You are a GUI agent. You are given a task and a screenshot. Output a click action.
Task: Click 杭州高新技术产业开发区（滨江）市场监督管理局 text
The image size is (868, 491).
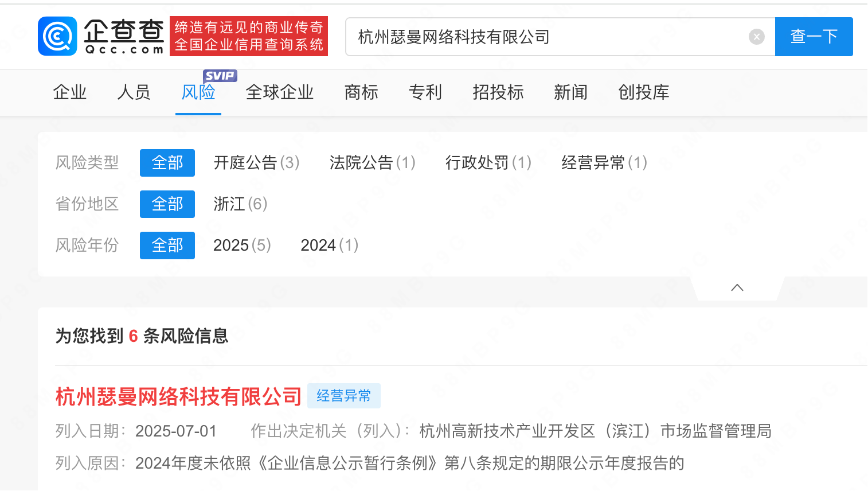595,431
